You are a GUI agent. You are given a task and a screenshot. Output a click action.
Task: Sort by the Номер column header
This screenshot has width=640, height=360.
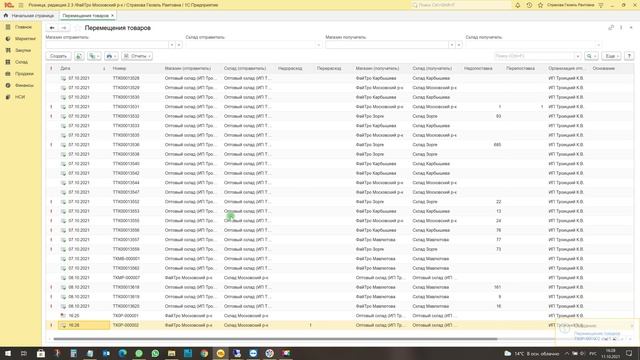coord(136,68)
